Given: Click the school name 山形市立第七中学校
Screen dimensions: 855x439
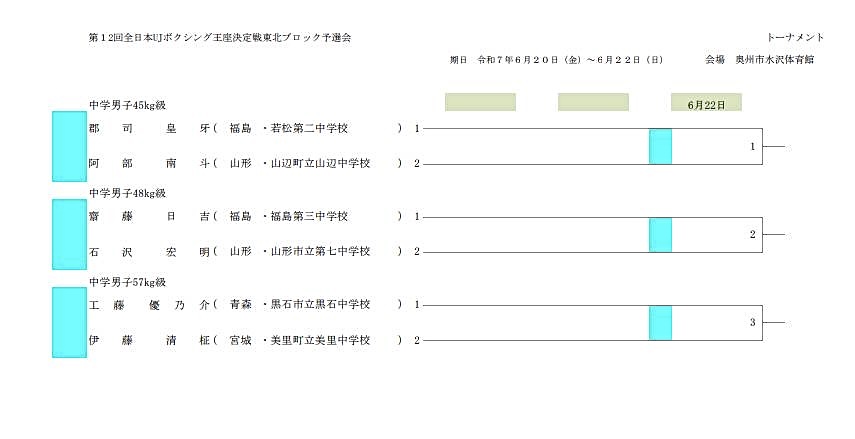Looking at the screenshot, I should point(320,251).
